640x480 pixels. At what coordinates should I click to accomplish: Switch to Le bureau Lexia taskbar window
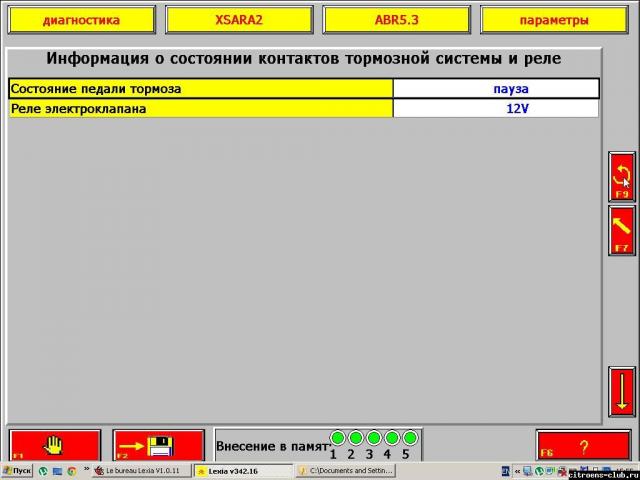[x=141, y=470]
